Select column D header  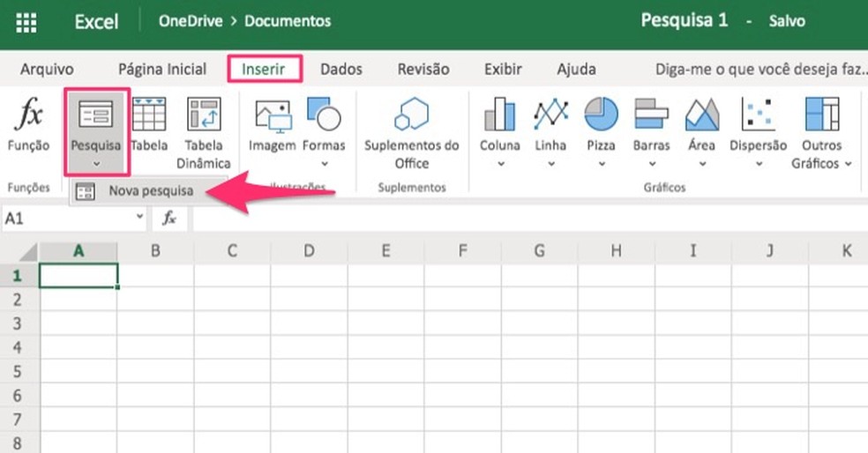(309, 251)
